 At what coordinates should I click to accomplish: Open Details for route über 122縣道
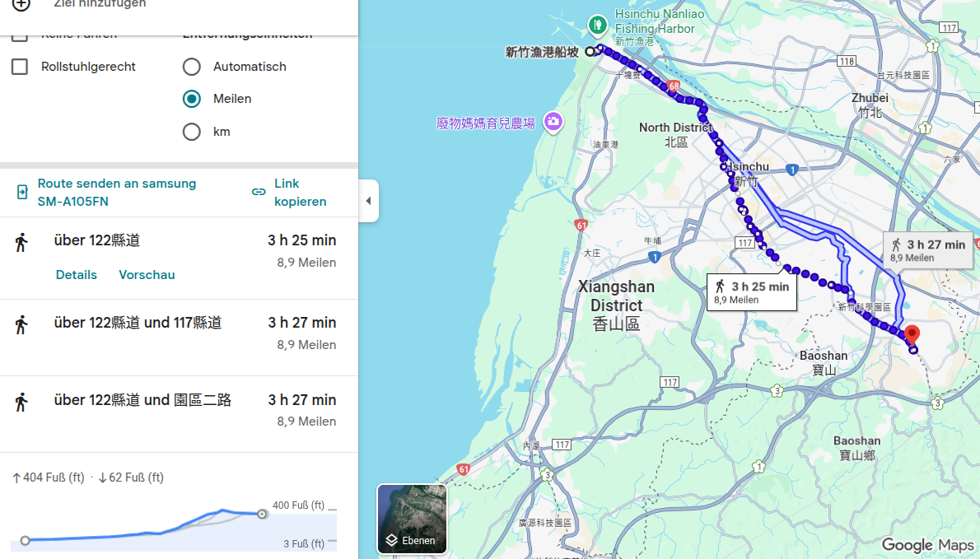[x=77, y=275]
